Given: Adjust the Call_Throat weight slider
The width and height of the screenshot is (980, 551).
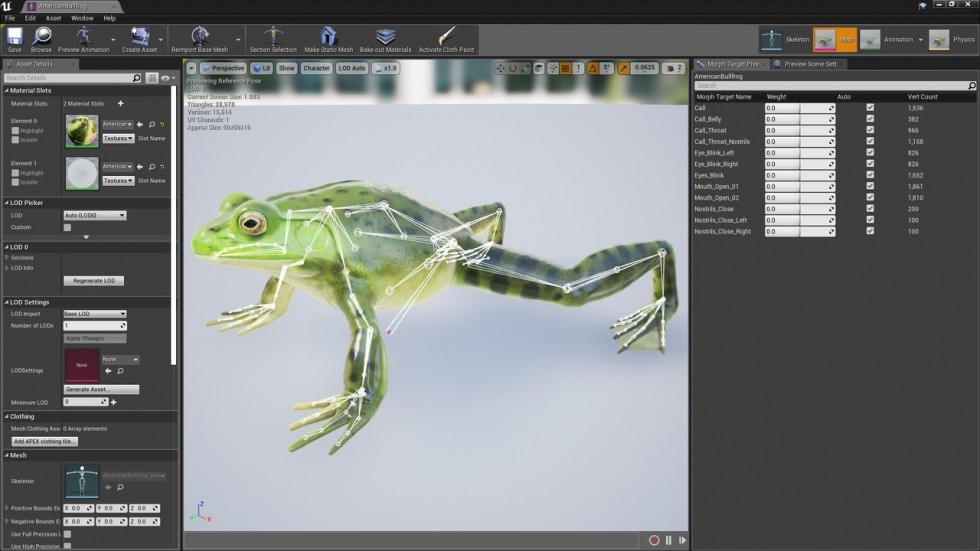Looking at the screenshot, I should point(799,130).
